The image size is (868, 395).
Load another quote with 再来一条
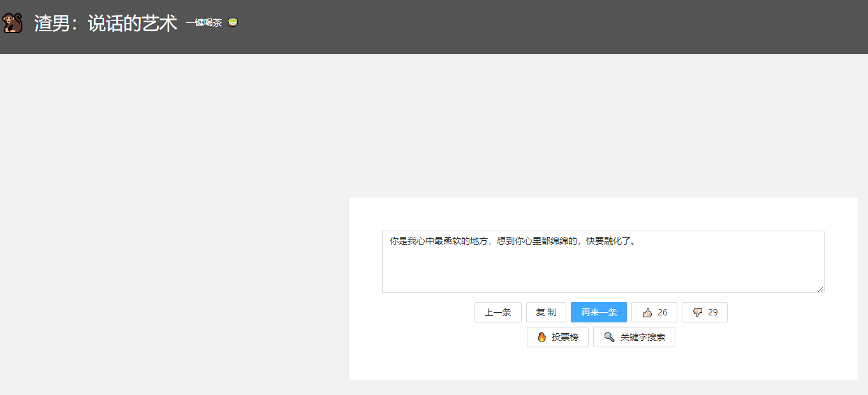[x=598, y=312]
